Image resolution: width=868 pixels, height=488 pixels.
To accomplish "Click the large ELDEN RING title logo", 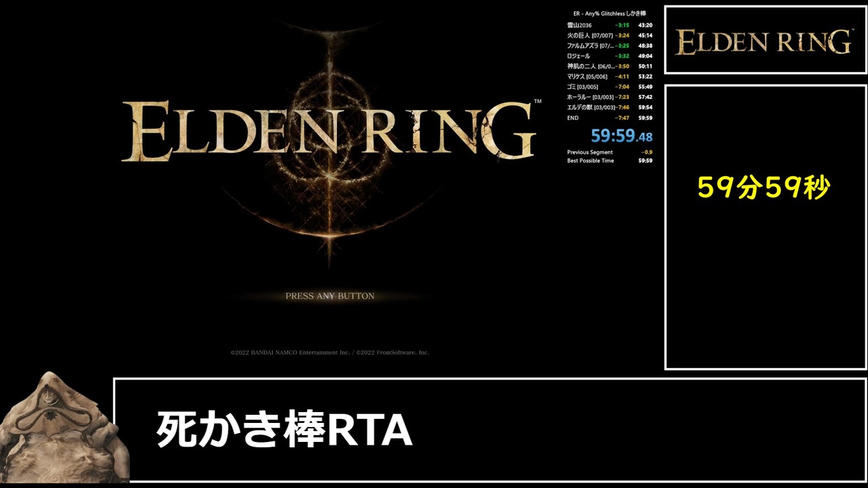I will pyautogui.click(x=331, y=131).
